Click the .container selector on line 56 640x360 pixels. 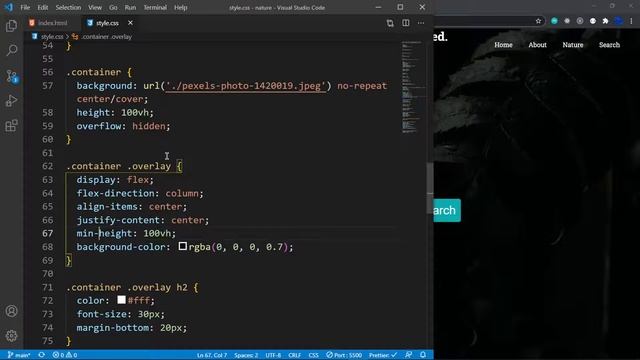pos(93,72)
